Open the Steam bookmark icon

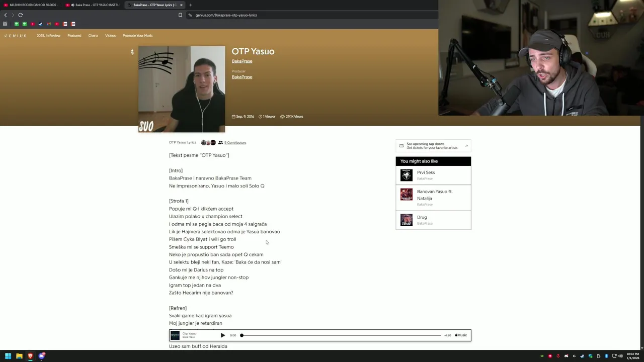(41, 24)
